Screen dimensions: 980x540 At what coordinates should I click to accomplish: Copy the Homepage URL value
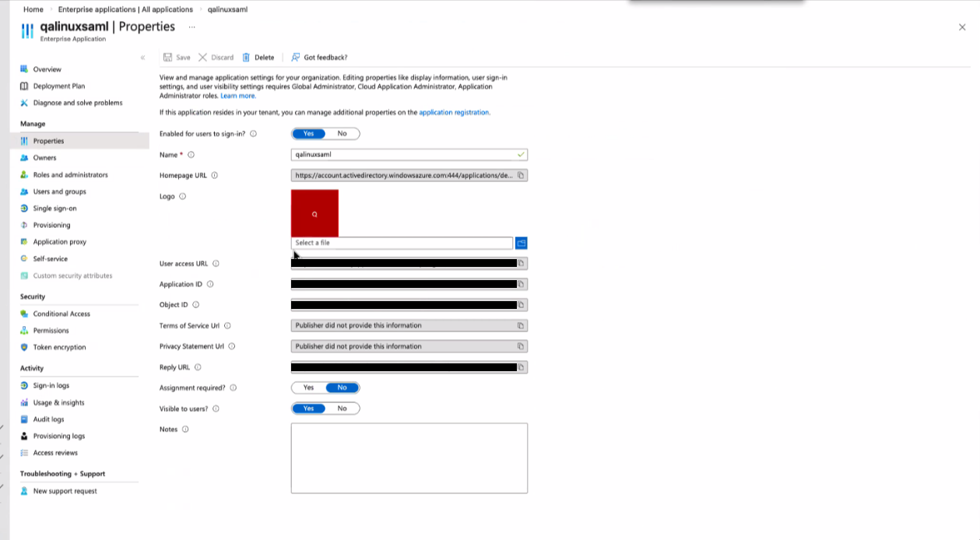(521, 176)
